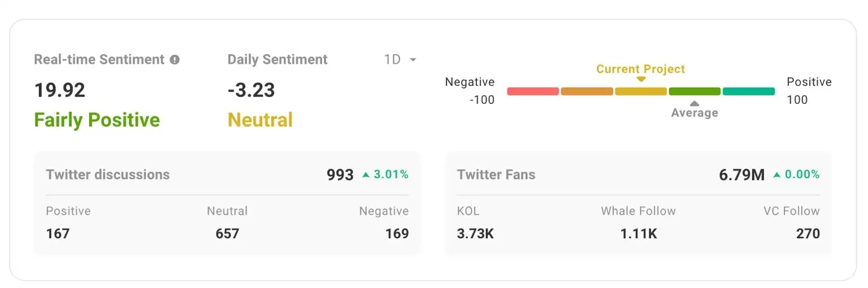This screenshot has height=288, width=868.
Task: Click the Whale Follow value 1.11K
Action: coord(639,233)
